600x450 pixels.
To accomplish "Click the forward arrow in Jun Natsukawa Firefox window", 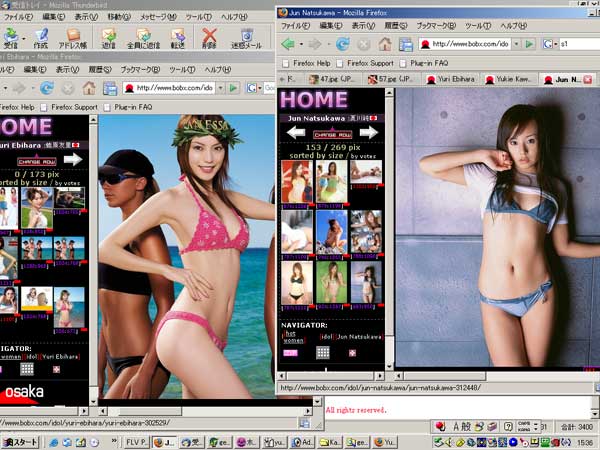I will point(315,44).
